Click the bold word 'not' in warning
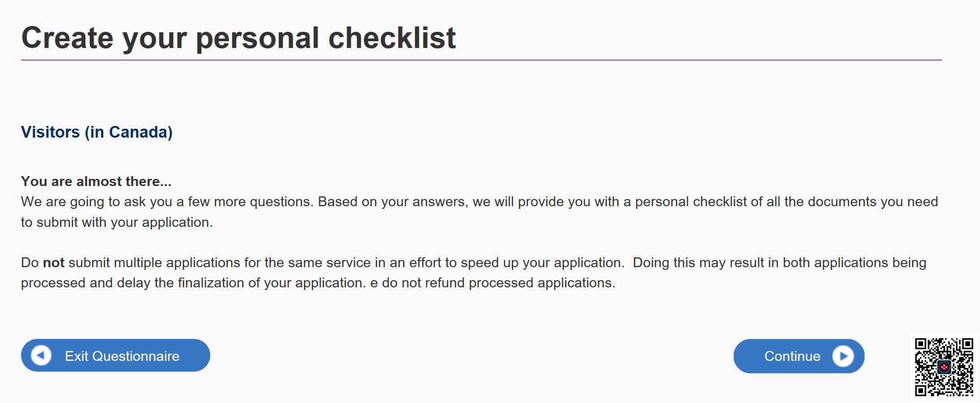This screenshot has height=403, width=980. pyautogui.click(x=54, y=262)
